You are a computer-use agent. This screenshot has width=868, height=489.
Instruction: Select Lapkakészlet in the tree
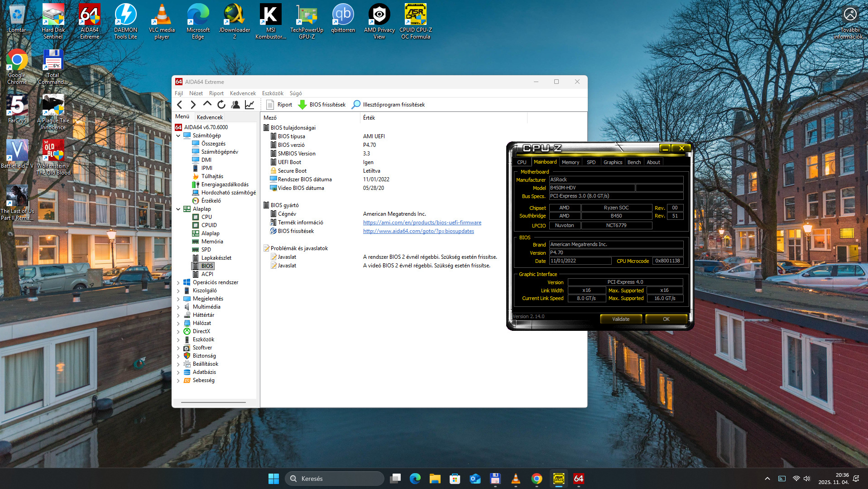click(216, 258)
